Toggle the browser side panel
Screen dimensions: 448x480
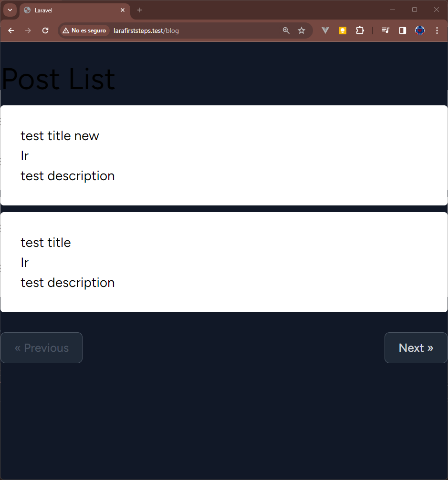(x=403, y=31)
